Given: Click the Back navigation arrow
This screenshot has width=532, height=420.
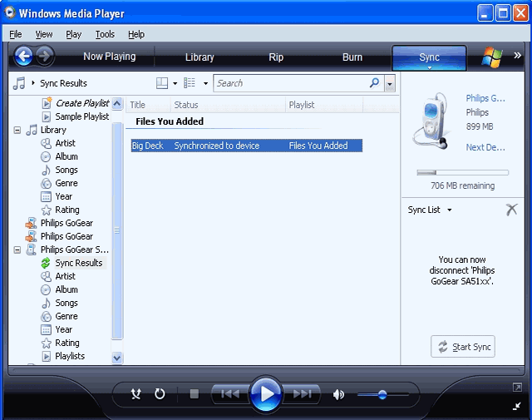Looking at the screenshot, I should [24, 56].
